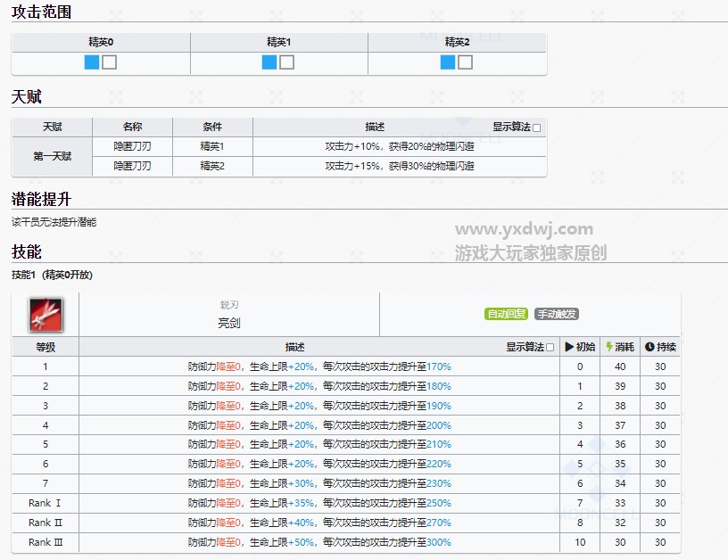Click the empty range tile under 精英0
This screenshot has width=728, height=560.
click(110, 62)
